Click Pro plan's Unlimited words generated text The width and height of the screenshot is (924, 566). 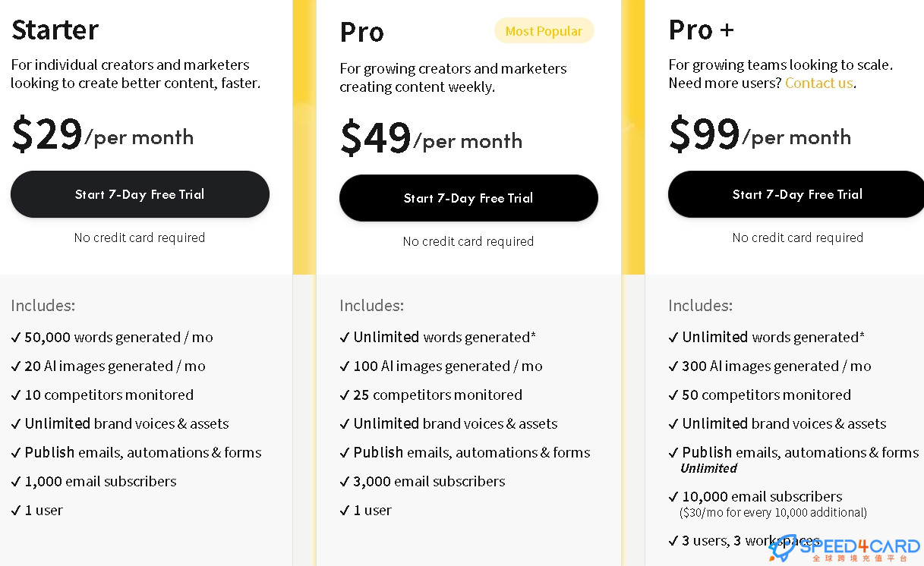click(445, 338)
